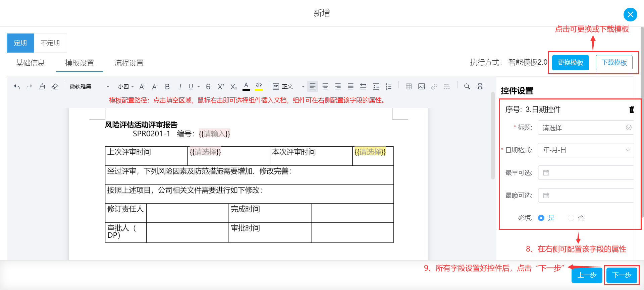
Task: Toggle bold formatting
Action: 167,87
